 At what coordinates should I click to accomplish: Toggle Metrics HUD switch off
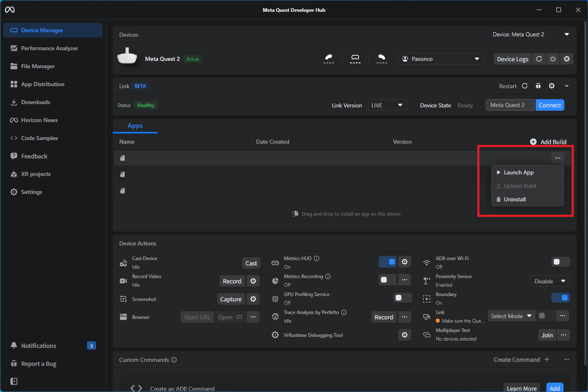388,262
